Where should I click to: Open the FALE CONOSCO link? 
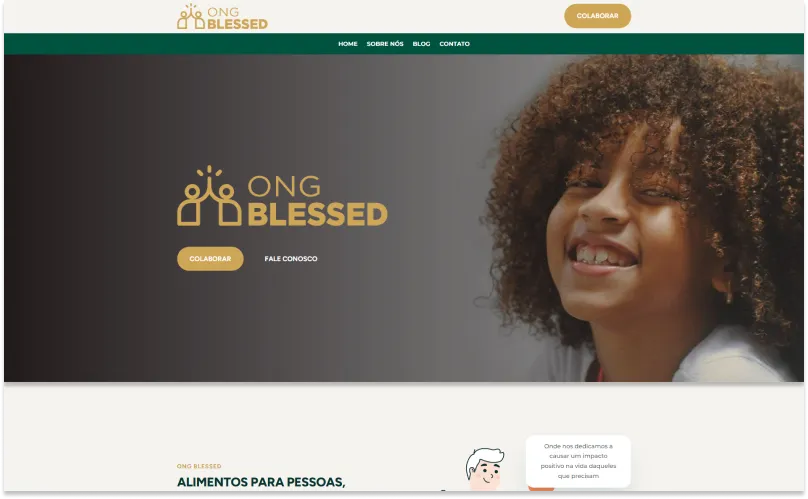click(x=291, y=259)
